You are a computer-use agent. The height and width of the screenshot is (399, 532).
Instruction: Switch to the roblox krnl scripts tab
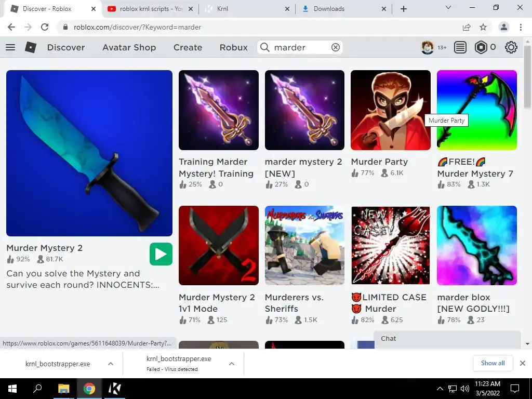(x=150, y=9)
